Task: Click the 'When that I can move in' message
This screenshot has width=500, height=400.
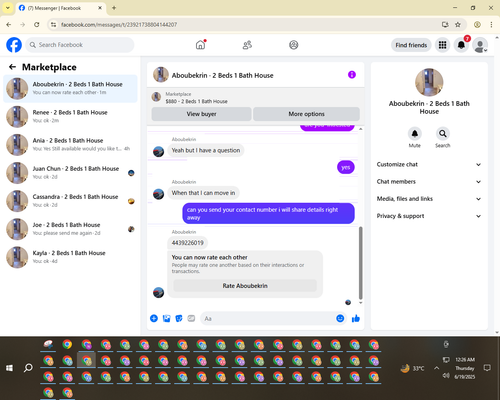Action: tap(203, 193)
